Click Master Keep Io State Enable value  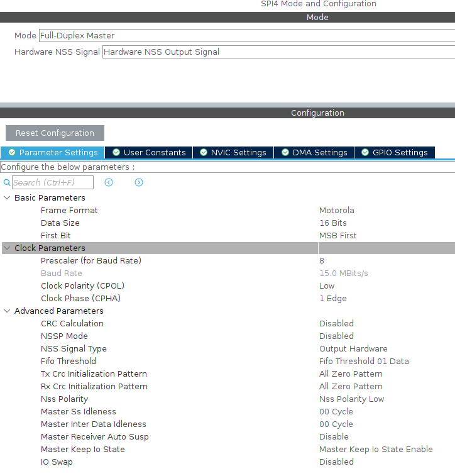point(376,450)
